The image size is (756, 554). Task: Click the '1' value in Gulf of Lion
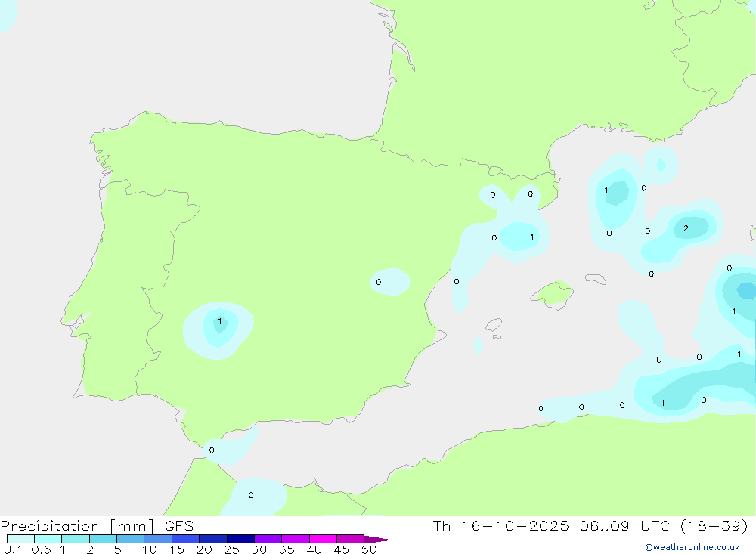pyautogui.click(x=606, y=190)
